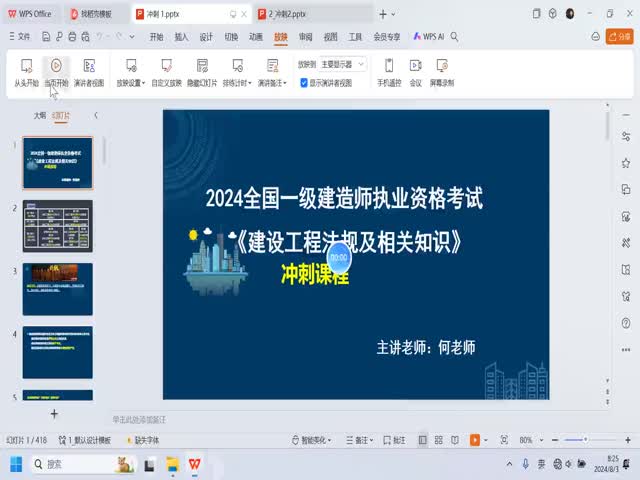Click the orange share (分享) button
The width and height of the screenshot is (640, 480).
(x=619, y=37)
